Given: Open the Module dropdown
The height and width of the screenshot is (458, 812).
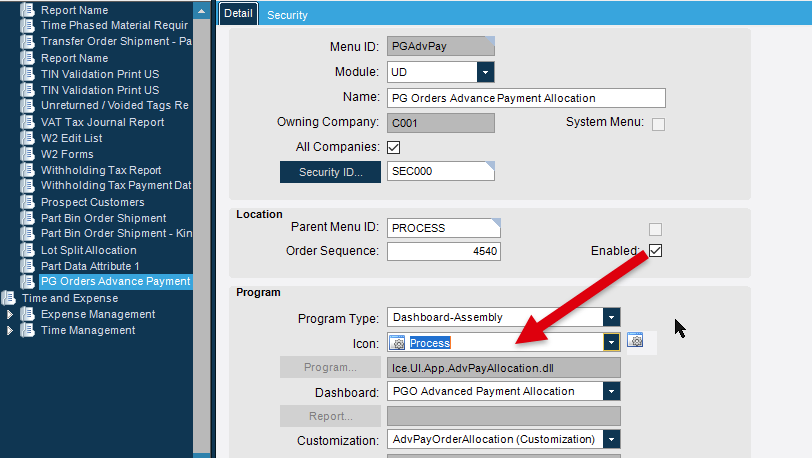Looking at the screenshot, I should coord(485,72).
